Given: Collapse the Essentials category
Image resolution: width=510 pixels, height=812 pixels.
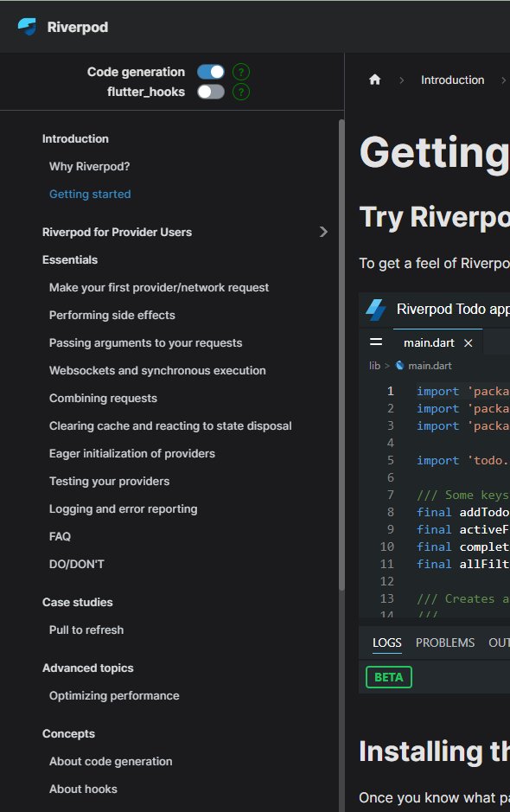Looking at the screenshot, I should pyautogui.click(x=70, y=260).
